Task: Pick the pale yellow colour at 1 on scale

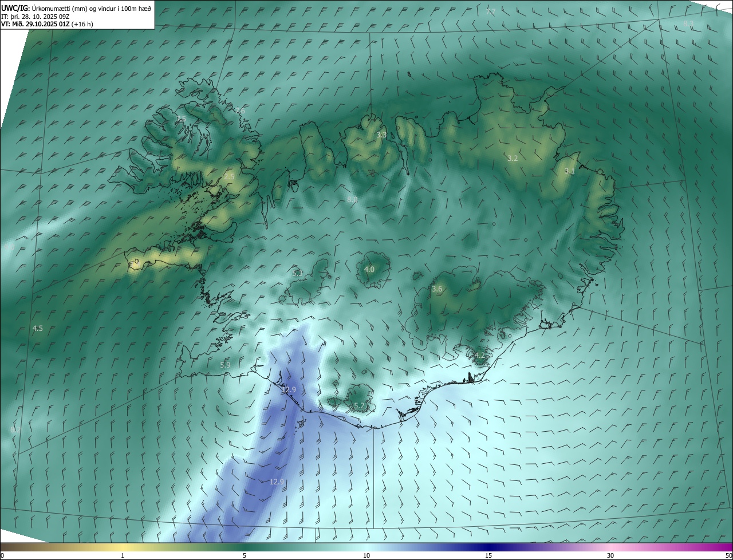Action: [123, 547]
